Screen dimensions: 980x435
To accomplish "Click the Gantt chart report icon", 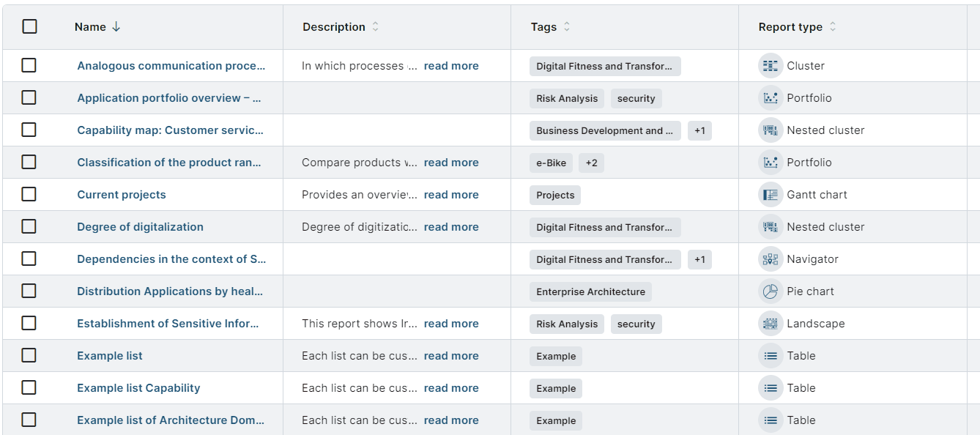I will [770, 195].
